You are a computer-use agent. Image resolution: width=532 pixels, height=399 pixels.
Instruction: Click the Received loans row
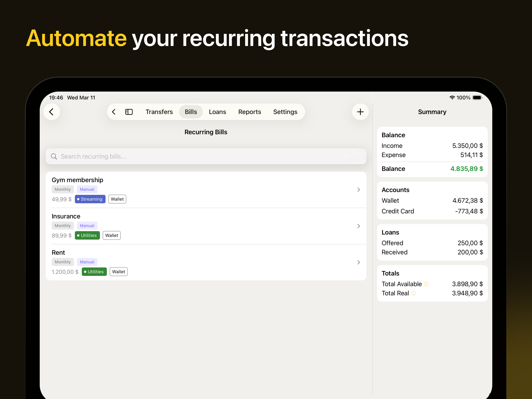point(432,252)
